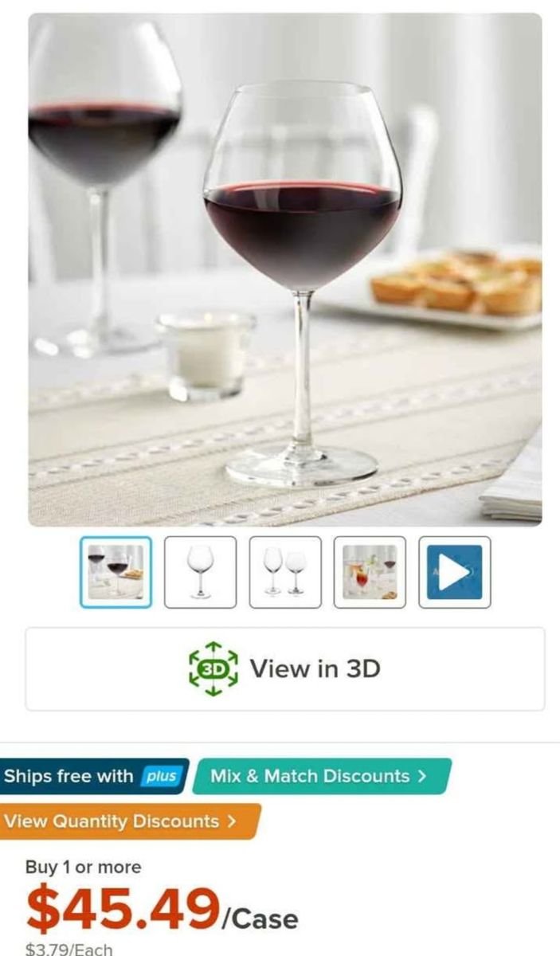
Task: Click the View in 3D button text
Action: [315, 668]
